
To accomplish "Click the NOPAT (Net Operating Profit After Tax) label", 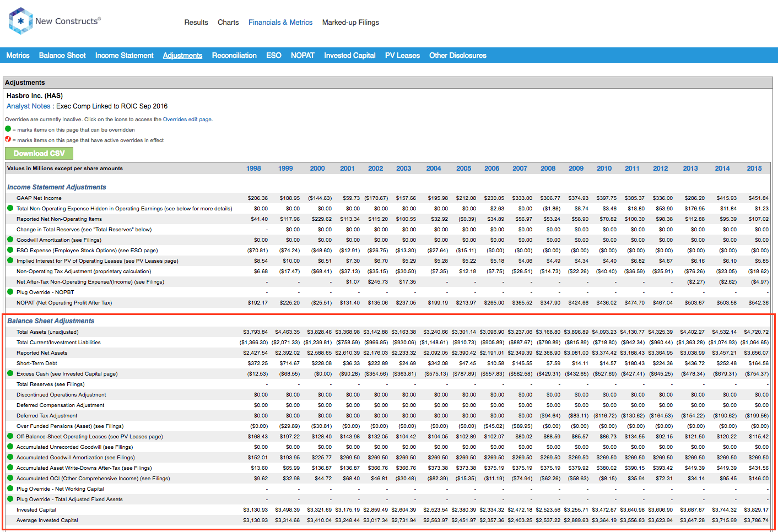I will [64, 303].
